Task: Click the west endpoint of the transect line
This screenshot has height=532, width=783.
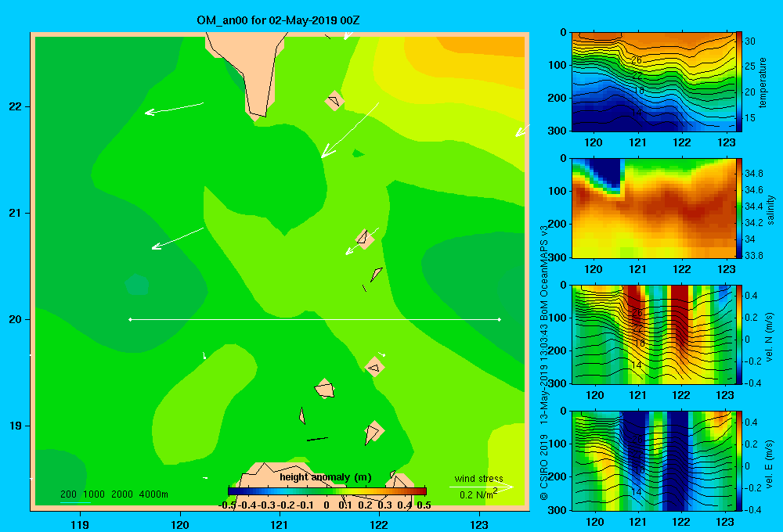Action: tap(130, 319)
